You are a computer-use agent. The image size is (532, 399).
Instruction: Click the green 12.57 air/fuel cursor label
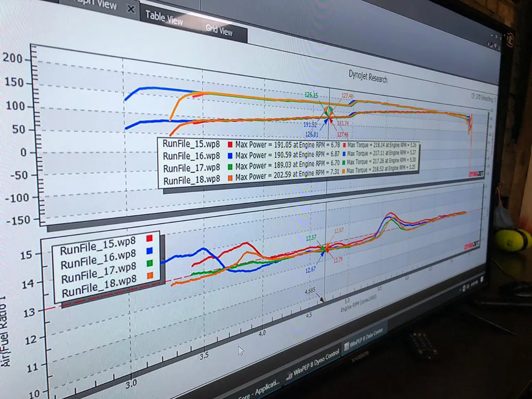pyautogui.click(x=311, y=238)
